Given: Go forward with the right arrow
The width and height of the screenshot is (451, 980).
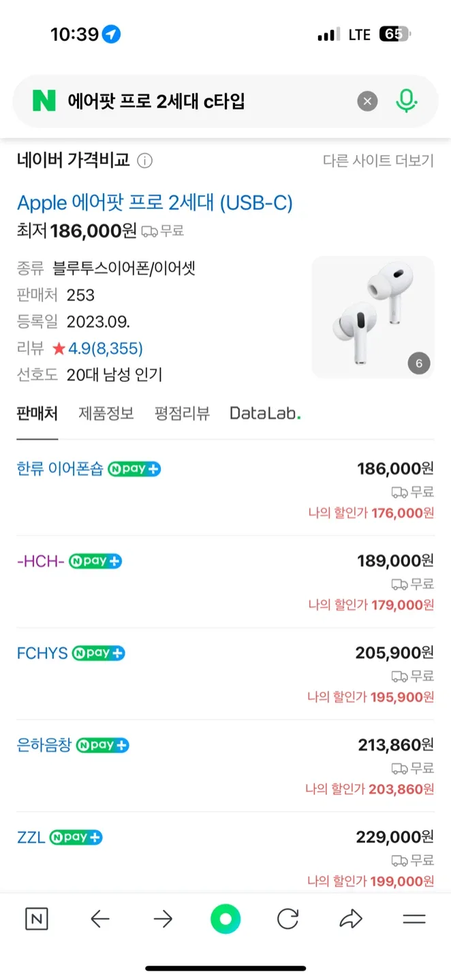Looking at the screenshot, I should (163, 919).
